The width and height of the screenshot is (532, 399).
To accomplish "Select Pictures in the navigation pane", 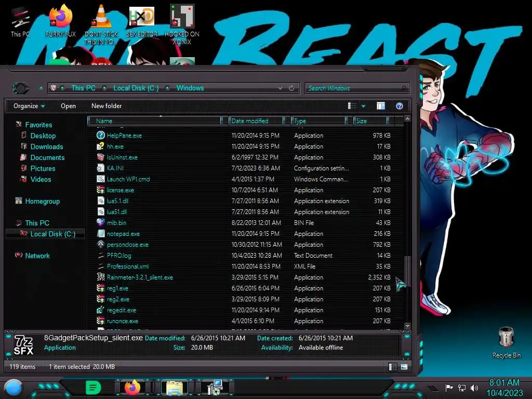I will click(43, 168).
